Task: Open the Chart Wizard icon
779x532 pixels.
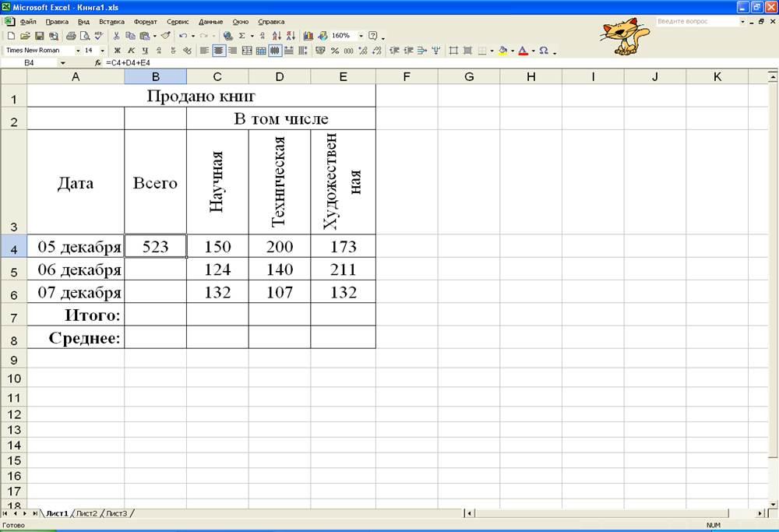Action: [308, 36]
